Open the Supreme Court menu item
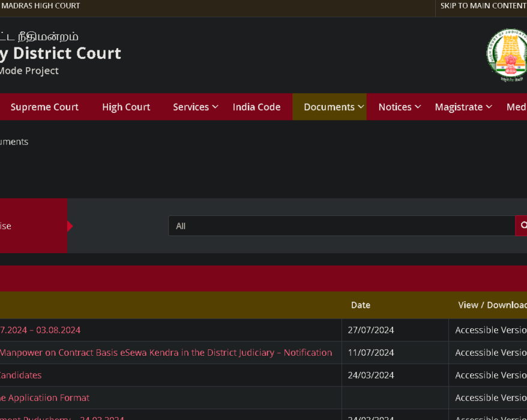Viewport: 527px width, 420px height. [x=44, y=107]
